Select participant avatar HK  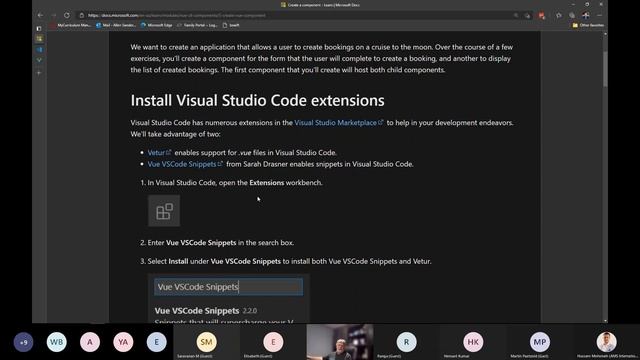pos(473,342)
